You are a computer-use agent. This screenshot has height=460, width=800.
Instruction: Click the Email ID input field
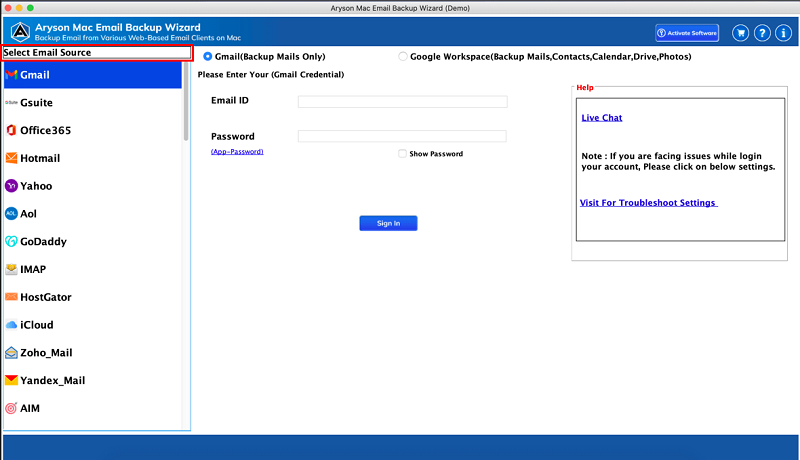tap(403, 101)
